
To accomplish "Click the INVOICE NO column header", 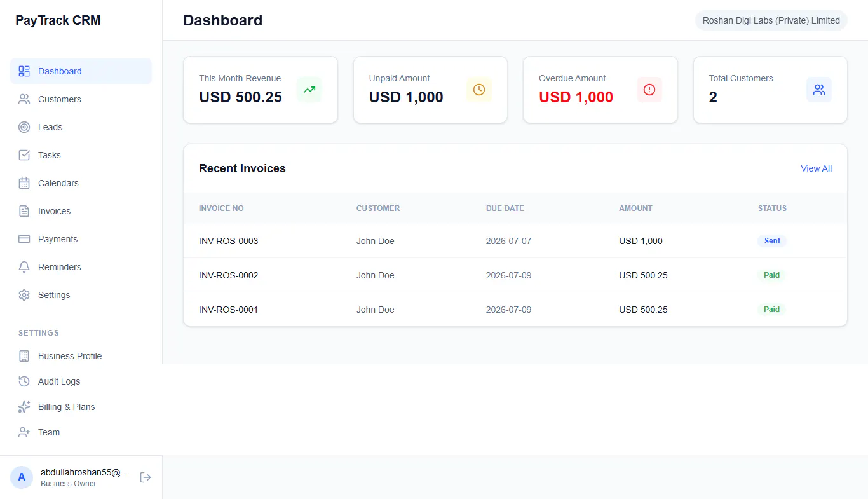I will pyautogui.click(x=221, y=208).
